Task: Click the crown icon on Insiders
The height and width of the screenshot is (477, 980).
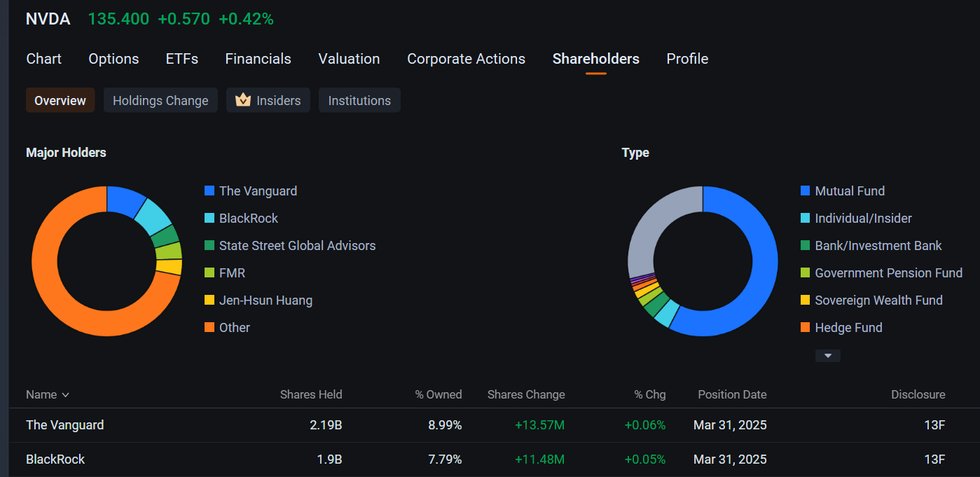Action: [x=243, y=100]
